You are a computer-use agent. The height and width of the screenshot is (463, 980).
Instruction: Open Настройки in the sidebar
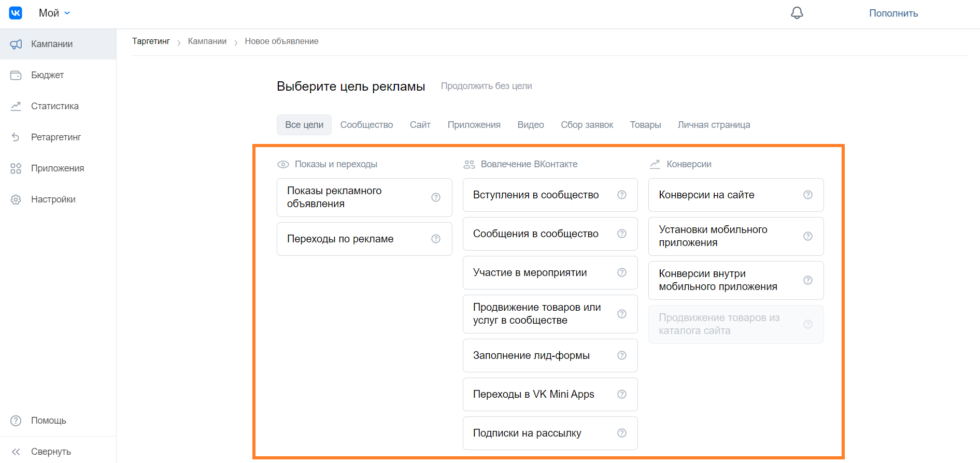58,199
